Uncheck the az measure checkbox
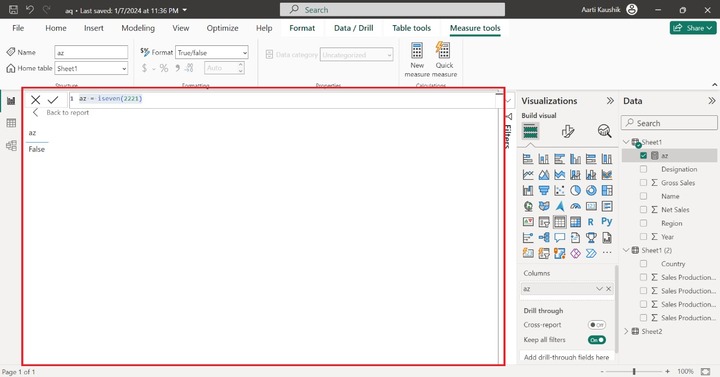This screenshot has width=720, height=377. pos(643,156)
